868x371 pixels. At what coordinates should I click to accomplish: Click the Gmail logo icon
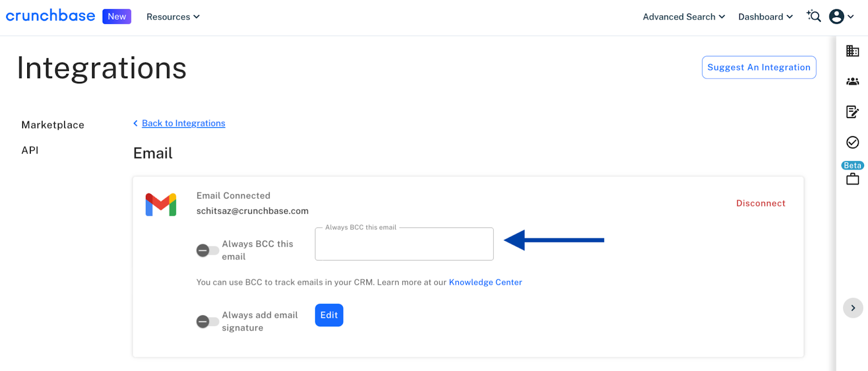point(161,204)
